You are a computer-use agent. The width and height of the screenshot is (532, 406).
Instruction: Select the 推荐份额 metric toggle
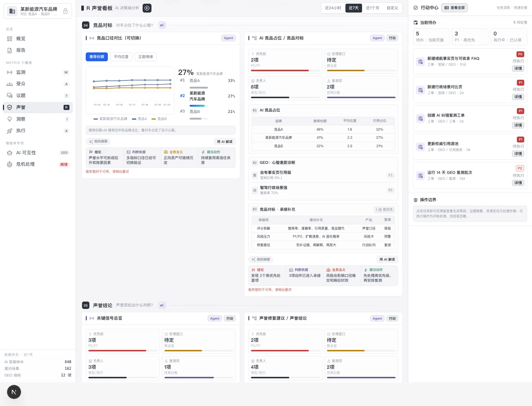tap(97, 57)
